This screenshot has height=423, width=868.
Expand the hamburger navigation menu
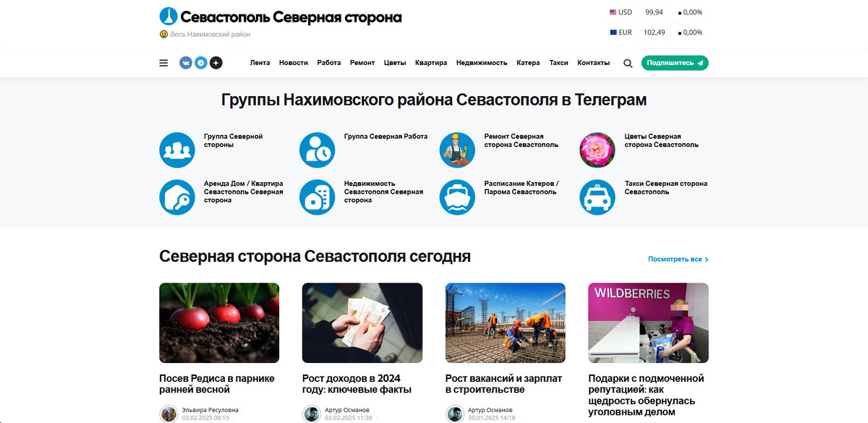pyautogui.click(x=163, y=63)
